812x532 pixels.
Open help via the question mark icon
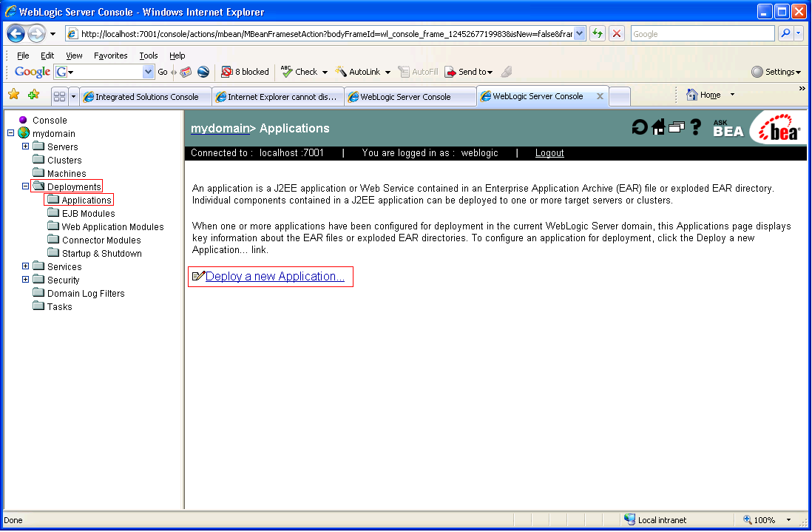695,127
